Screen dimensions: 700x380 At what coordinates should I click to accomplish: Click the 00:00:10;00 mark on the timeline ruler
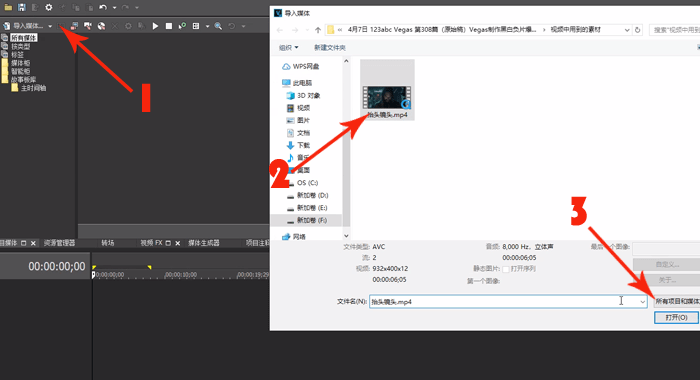(181, 275)
